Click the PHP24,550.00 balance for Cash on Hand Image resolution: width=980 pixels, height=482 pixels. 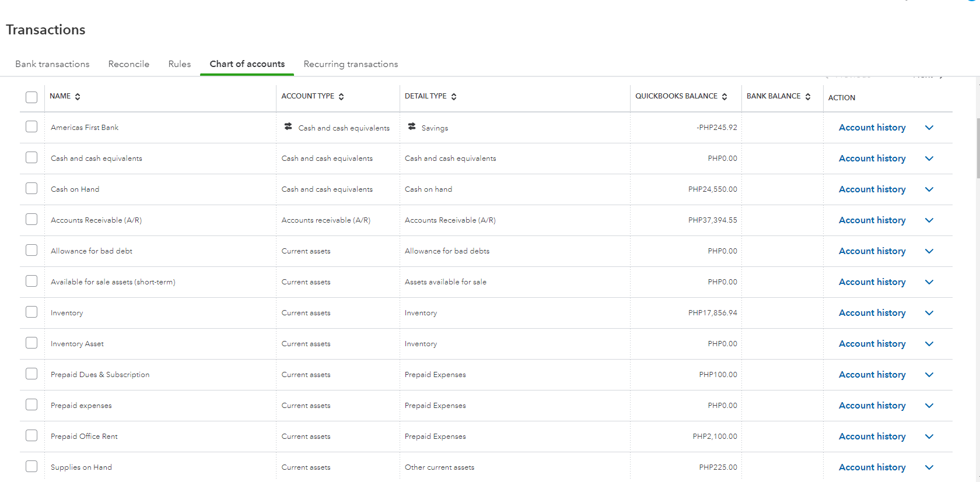click(712, 189)
